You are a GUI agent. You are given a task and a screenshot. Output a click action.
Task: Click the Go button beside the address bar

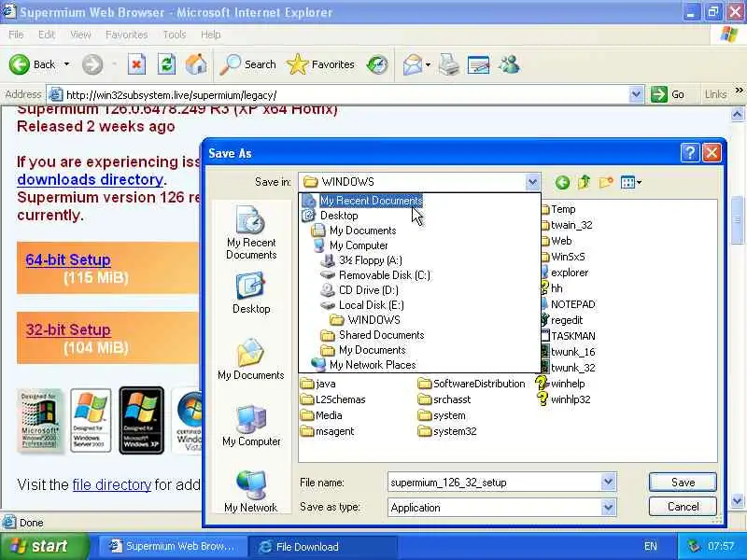(668, 94)
